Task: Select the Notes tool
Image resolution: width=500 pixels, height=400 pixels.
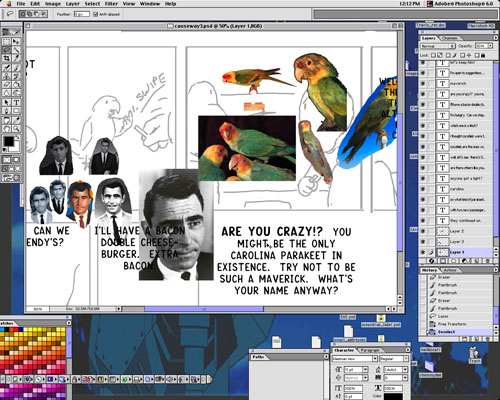Action: [x=6, y=120]
